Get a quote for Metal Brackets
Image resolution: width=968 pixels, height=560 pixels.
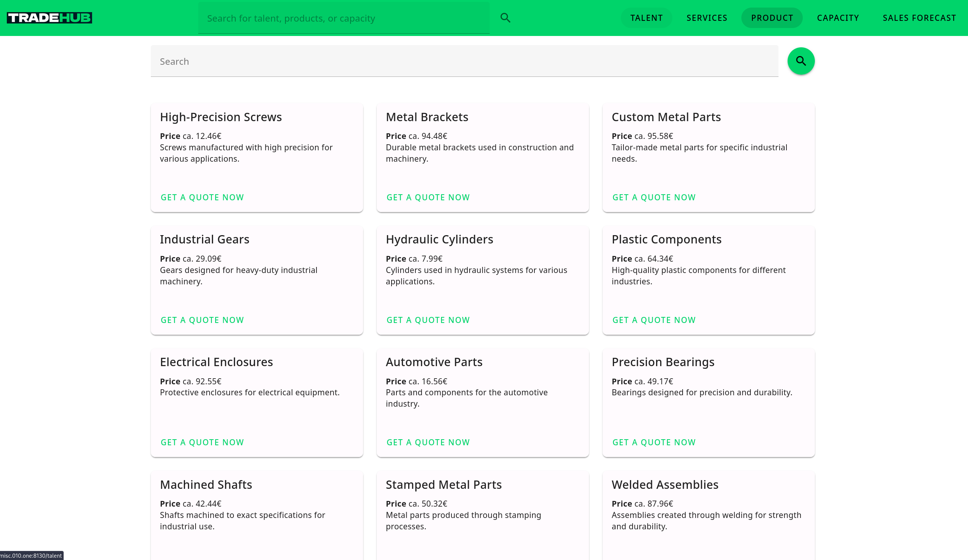[428, 197]
